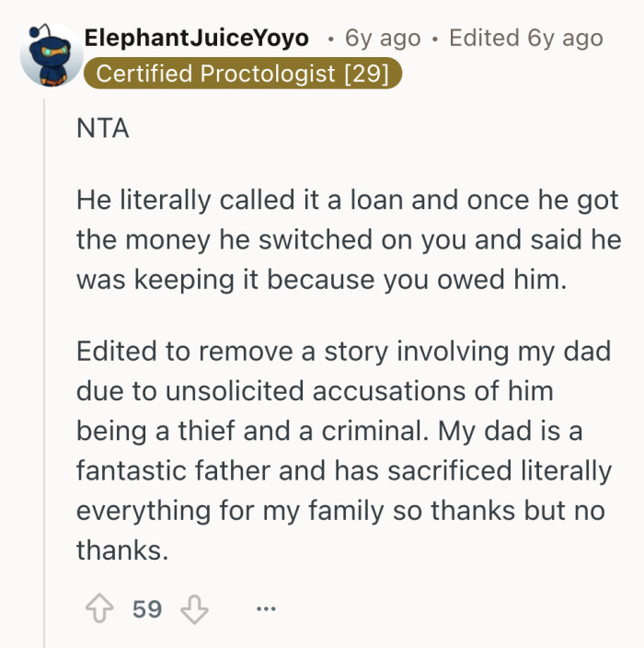Upvote the ElephantJuiceYoyo comment

98,609
